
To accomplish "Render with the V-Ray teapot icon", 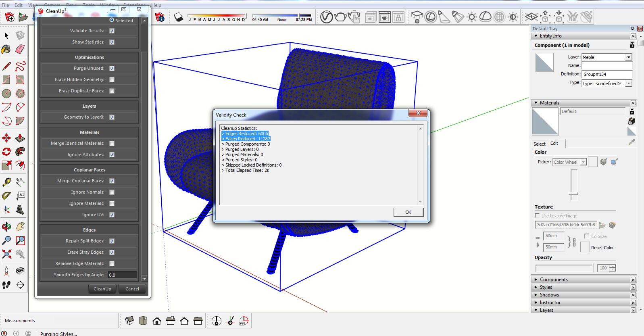I will coord(340,17).
